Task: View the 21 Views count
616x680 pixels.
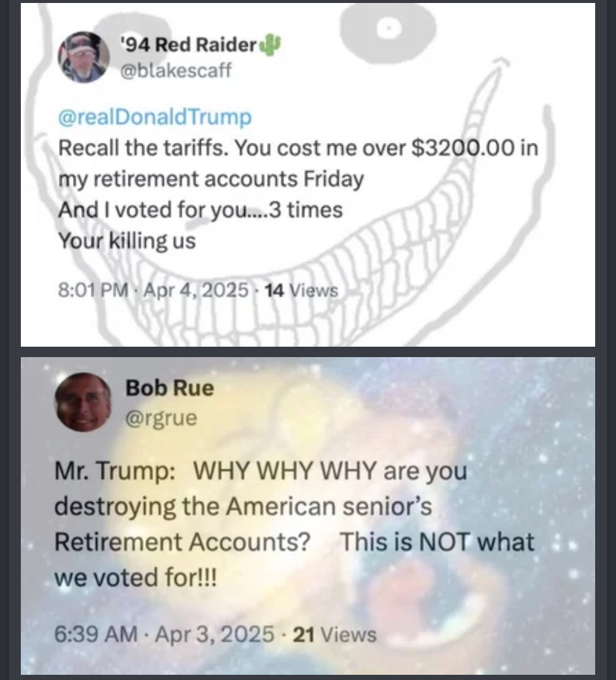Action: pos(335,635)
